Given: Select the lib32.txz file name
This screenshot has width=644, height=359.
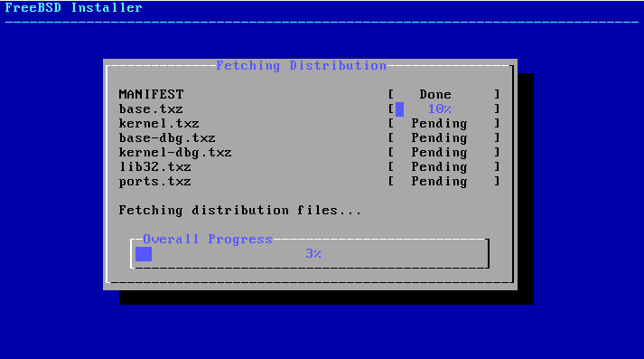Looking at the screenshot, I should click(154, 166).
